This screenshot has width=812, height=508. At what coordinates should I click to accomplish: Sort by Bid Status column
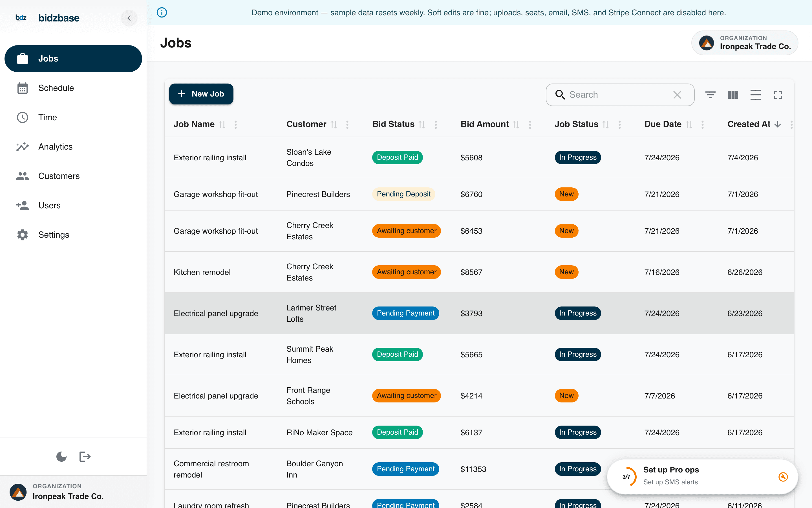[x=422, y=125]
